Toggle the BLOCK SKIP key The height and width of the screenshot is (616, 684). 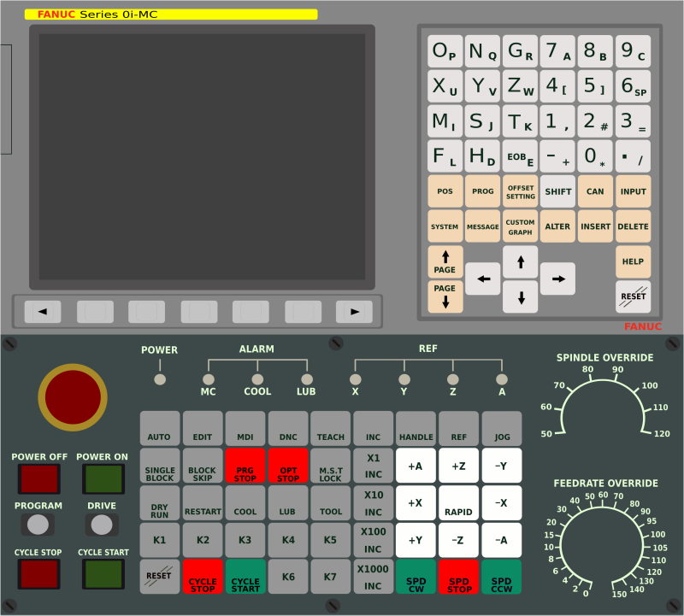(203, 466)
